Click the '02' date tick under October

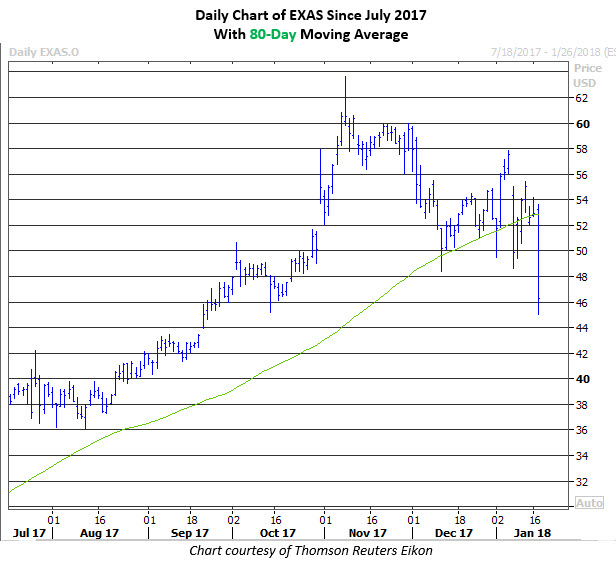point(234,520)
